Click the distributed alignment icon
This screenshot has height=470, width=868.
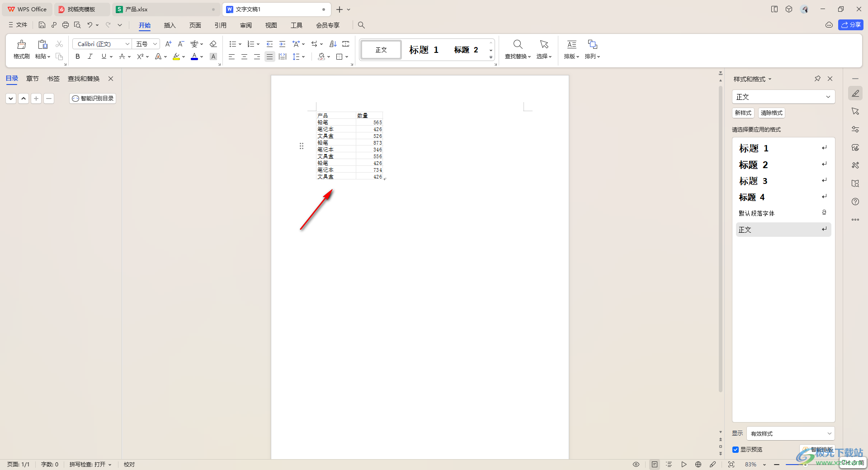tap(283, 56)
